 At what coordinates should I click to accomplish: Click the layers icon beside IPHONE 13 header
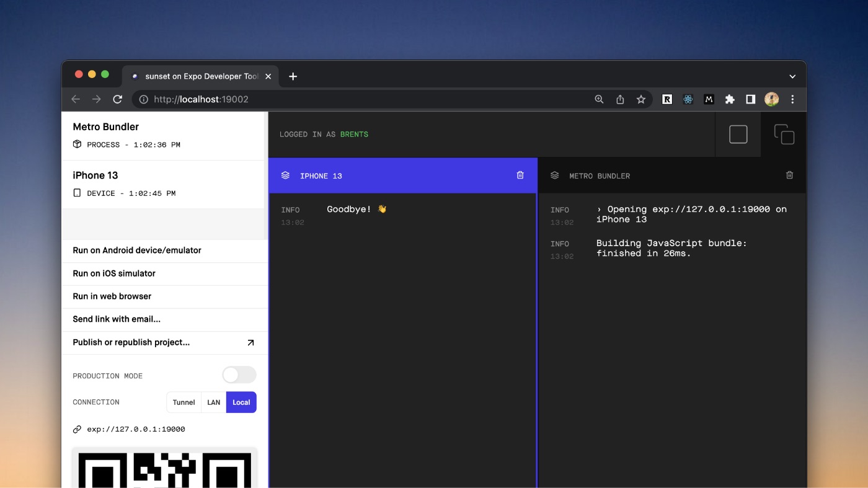coord(285,175)
